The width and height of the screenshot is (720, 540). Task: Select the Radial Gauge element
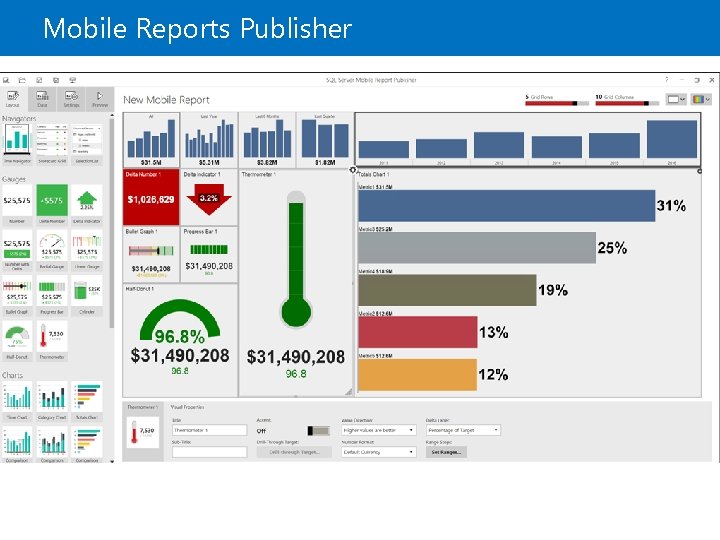[x=52, y=250]
